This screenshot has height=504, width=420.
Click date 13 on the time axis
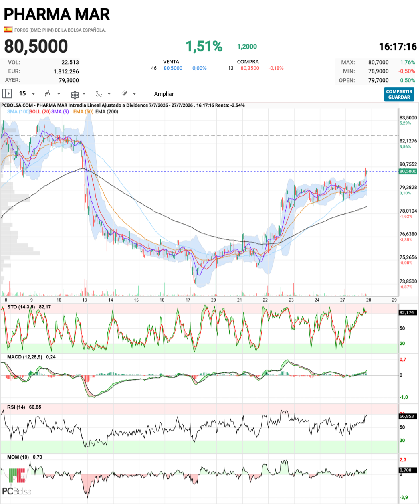point(85,300)
